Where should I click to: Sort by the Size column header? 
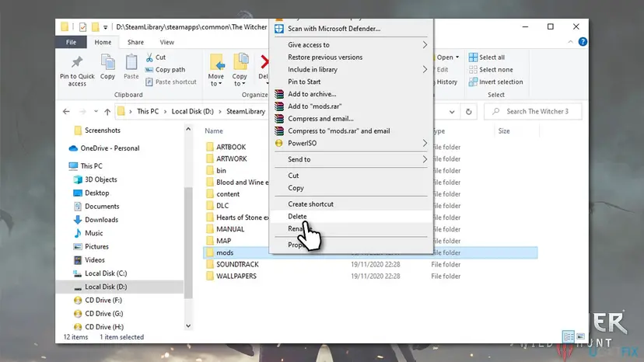coord(504,131)
